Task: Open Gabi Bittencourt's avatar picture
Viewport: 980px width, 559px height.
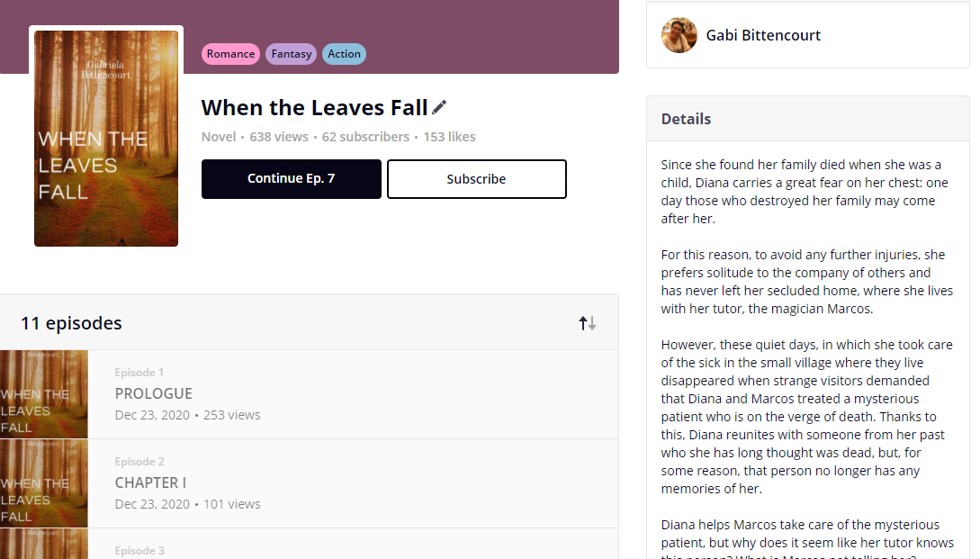Action: [679, 36]
